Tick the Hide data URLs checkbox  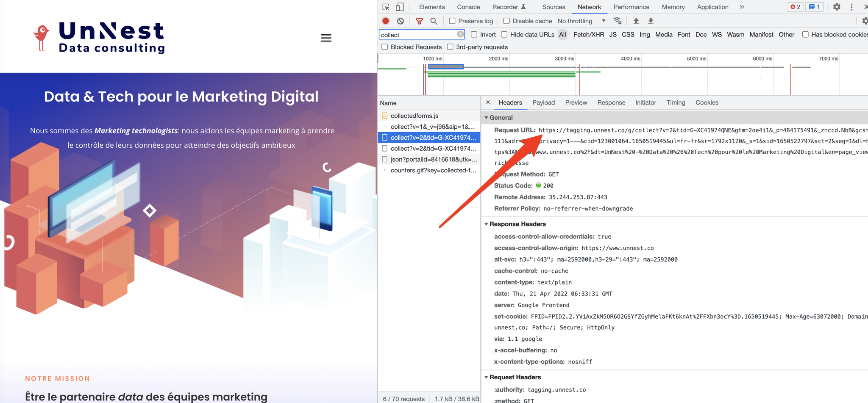[504, 34]
